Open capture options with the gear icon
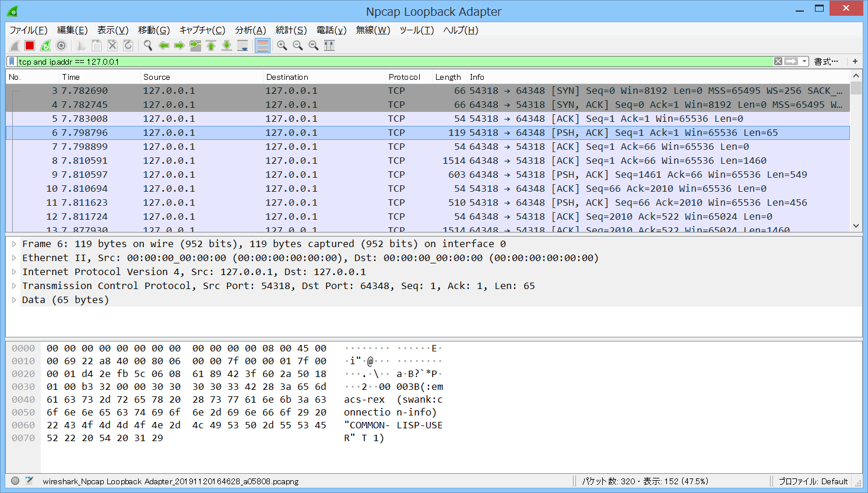 (61, 45)
